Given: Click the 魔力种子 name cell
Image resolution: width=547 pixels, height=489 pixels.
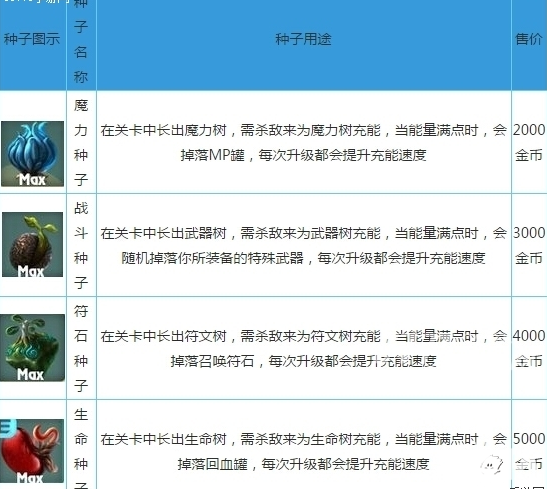Looking at the screenshot, I should [x=81, y=142].
